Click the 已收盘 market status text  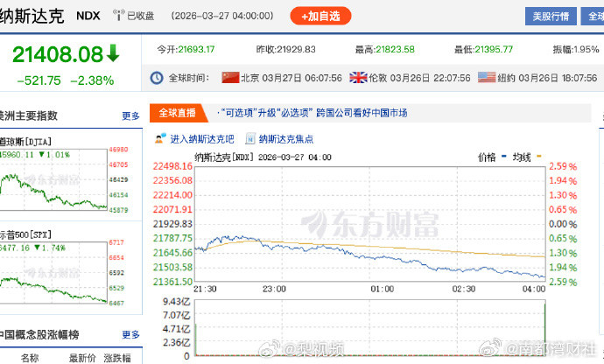[x=141, y=16]
